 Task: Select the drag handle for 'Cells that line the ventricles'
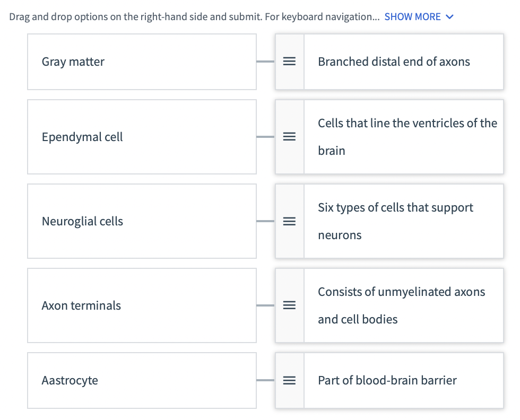coord(289,136)
